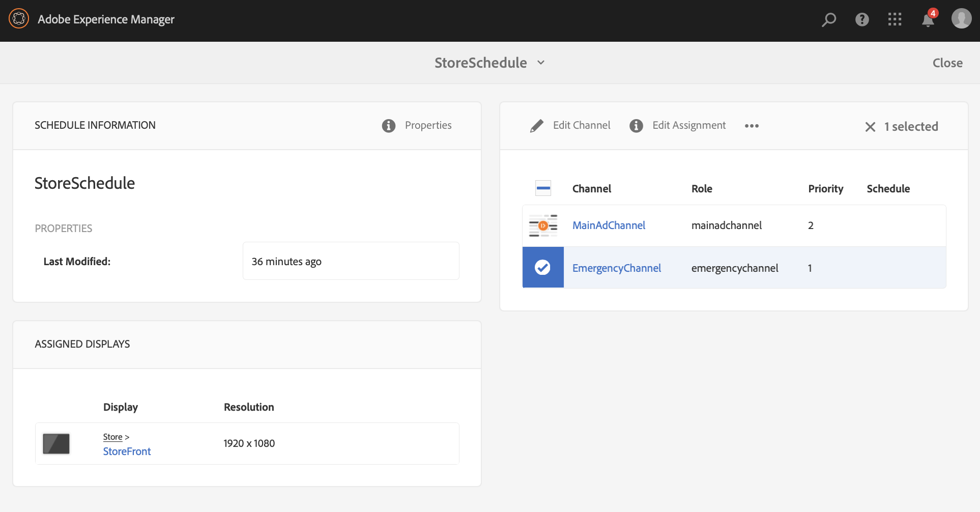980x512 pixels.
Task: Open the help question mark icon
Action: point(862,19)
